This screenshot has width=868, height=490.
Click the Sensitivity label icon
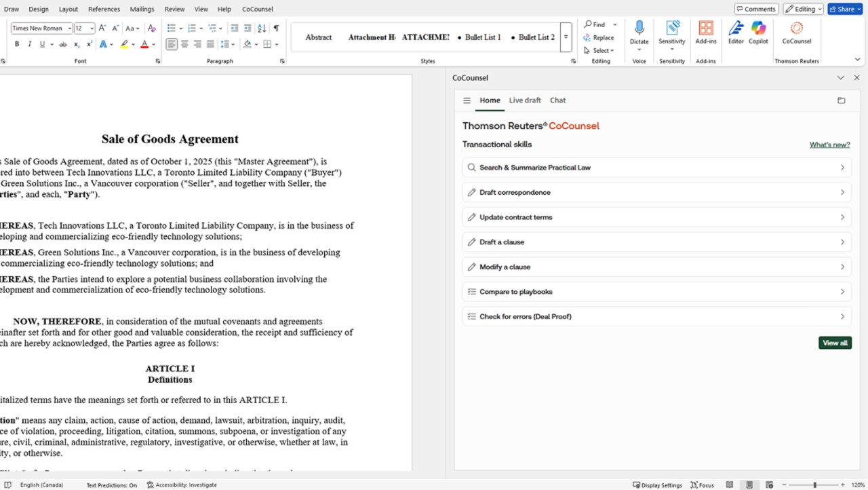point(672,32)
